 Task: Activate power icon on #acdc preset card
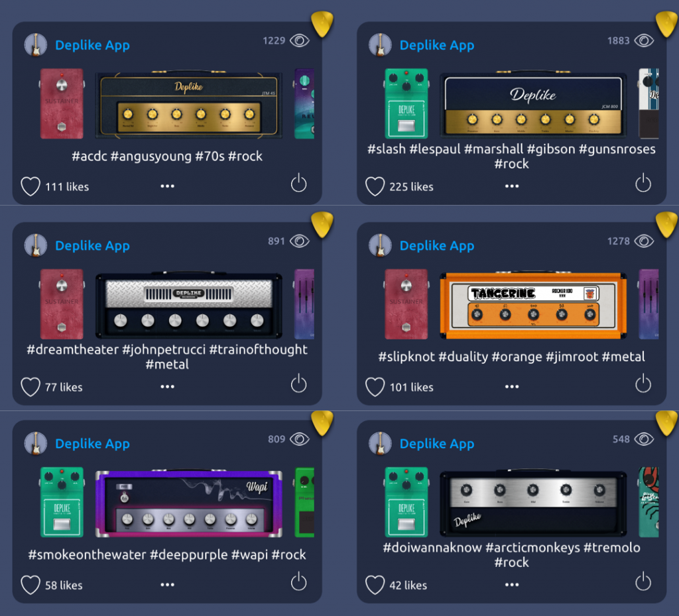click(x=299, y=183)
